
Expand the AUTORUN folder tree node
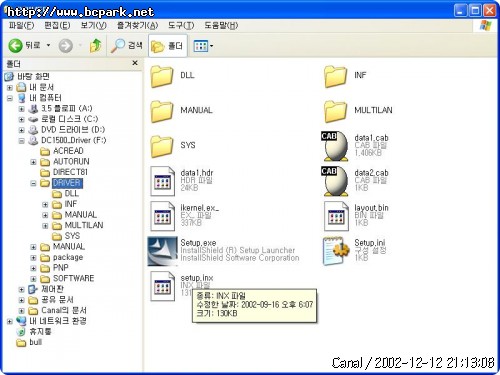click(33, 162)
